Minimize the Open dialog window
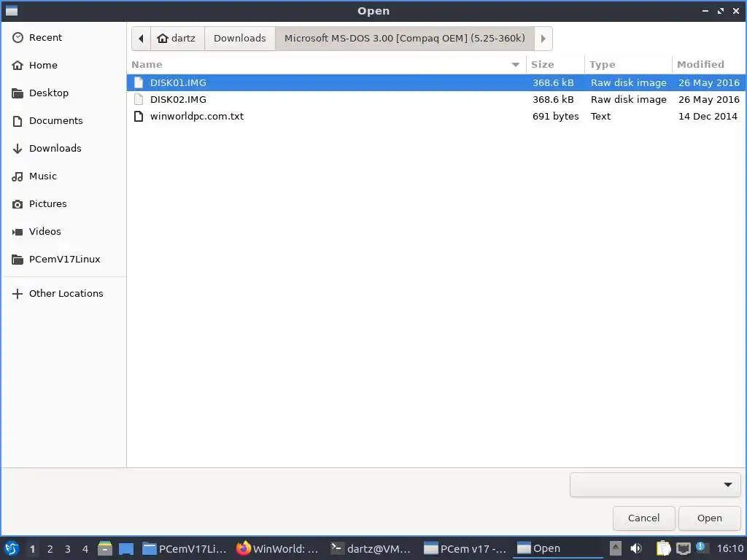Screen dimensions: 747x560 [705, 11]
